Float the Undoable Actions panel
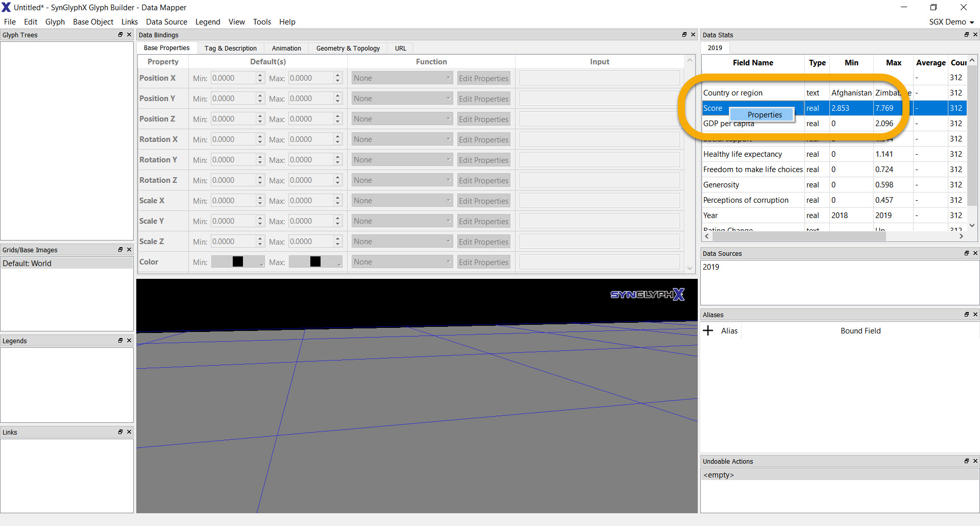This screenshot has width=980, height=526. click(x=967, y=461)
